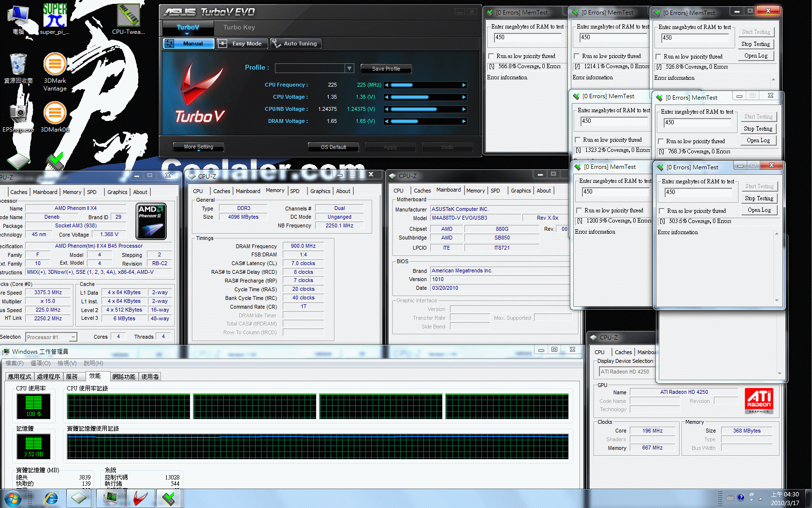The height and width of the screenshot is (508, 812).
Task: Click Open Log, 768.3% coverage MemTest window
Action: [x=758, y=140]
